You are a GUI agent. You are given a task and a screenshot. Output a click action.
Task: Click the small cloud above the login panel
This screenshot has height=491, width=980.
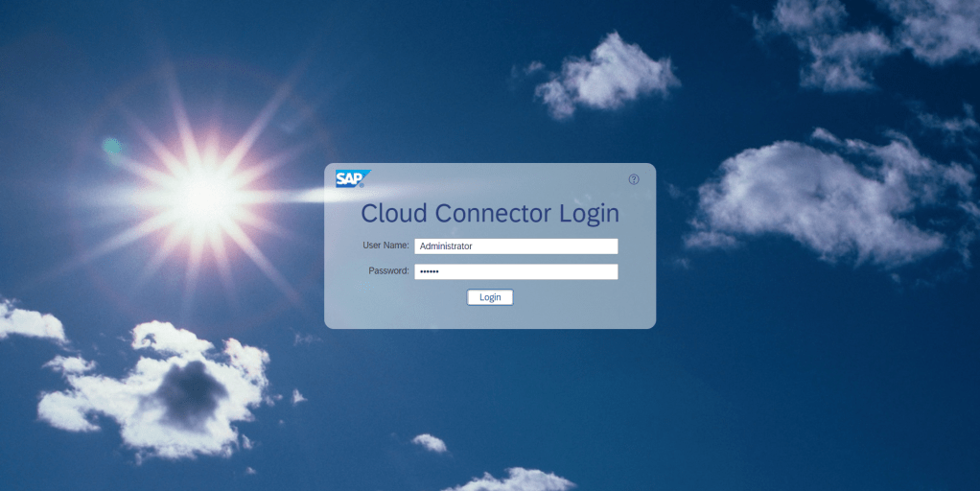[x=604, y=75]
